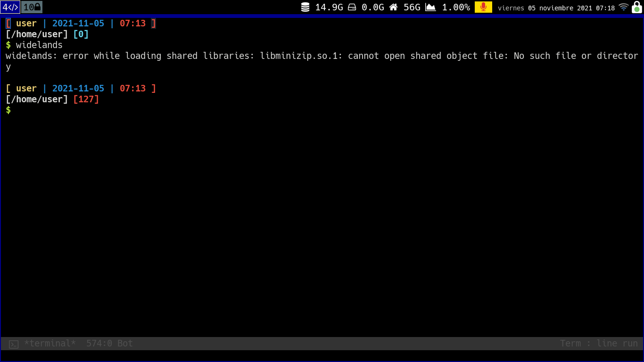Click the home folder storage icon
This screenshot has height=362, width=644.
[x=393, y=7]
